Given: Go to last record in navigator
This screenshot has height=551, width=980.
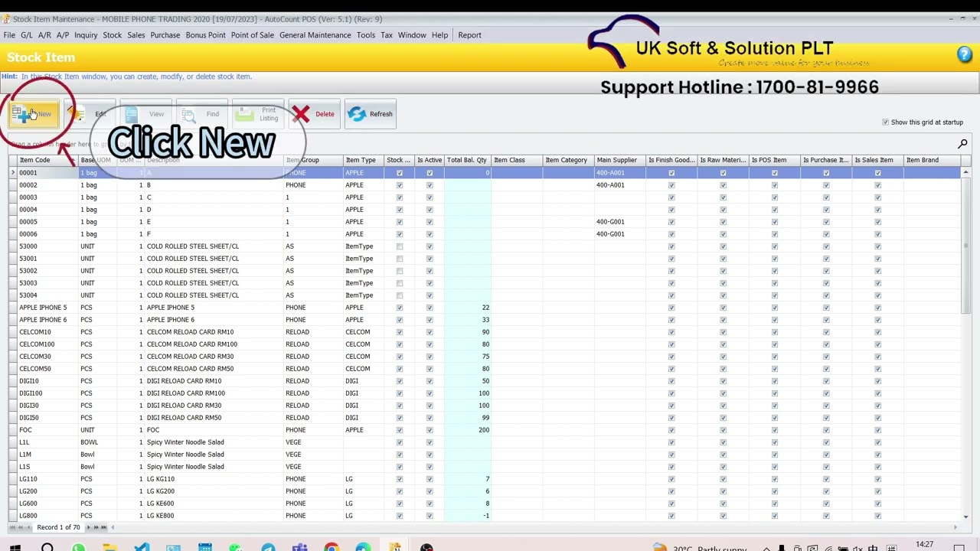Looking at the screenshot, I should [x=104, y=527].
